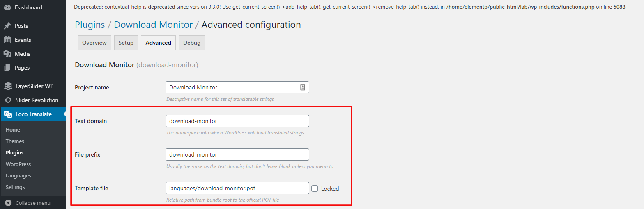644x209 pixels.
Task: Open the Setup tab
Action: [x=126, y=43]
